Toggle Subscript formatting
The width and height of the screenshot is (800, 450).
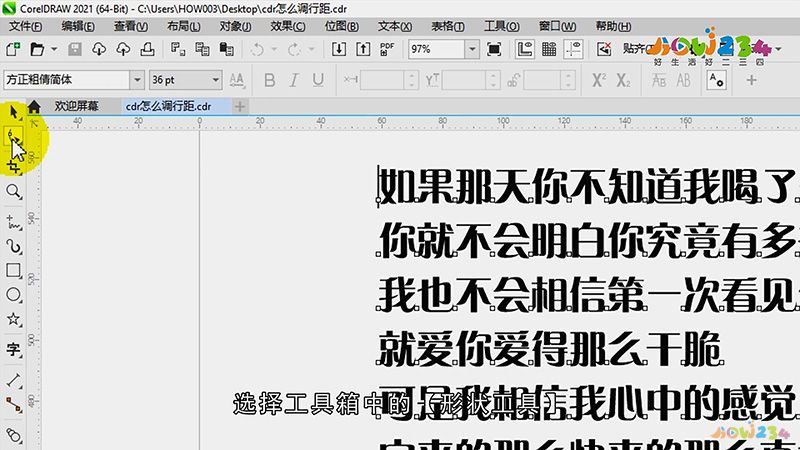[623, 80]
